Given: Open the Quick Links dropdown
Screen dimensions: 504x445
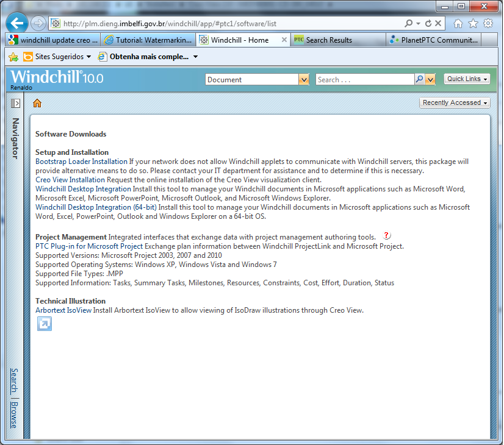Looking at the screenshot, I should click(467, 79).
